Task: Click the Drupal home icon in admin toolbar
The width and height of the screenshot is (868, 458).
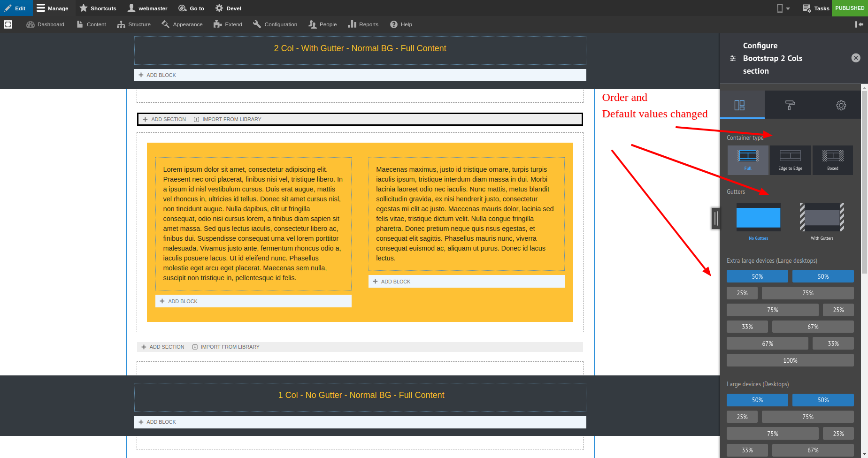Action: pos(8,24)
